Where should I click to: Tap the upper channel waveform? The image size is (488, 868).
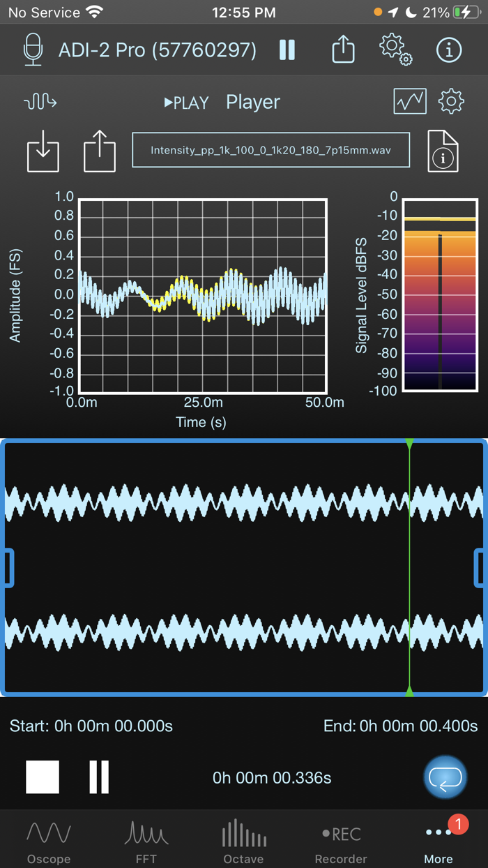tap(243, 502)
